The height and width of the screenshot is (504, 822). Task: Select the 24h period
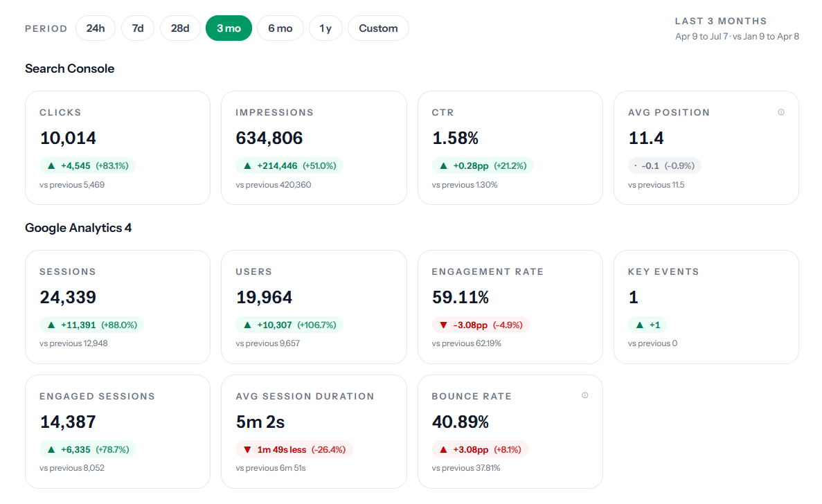point(96,28)
